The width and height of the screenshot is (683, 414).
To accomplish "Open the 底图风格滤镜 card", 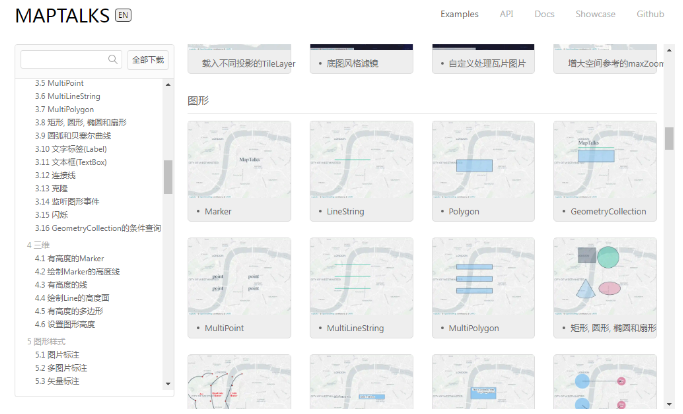I will point(362,59).
